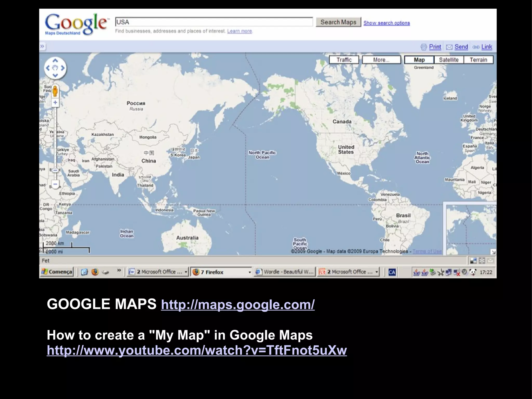Click the envelope icon beside Send
Image resolution: width=532 pixels, height=399 pixels.
pyautogui.click(x=449, y=47)
